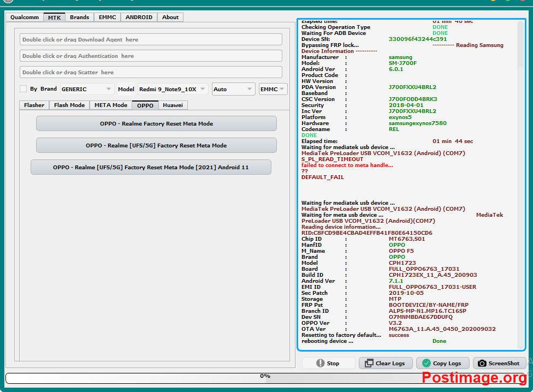Select the ANDROID tab
This screenshot has width=533, height=392.
tap(139, 17)
